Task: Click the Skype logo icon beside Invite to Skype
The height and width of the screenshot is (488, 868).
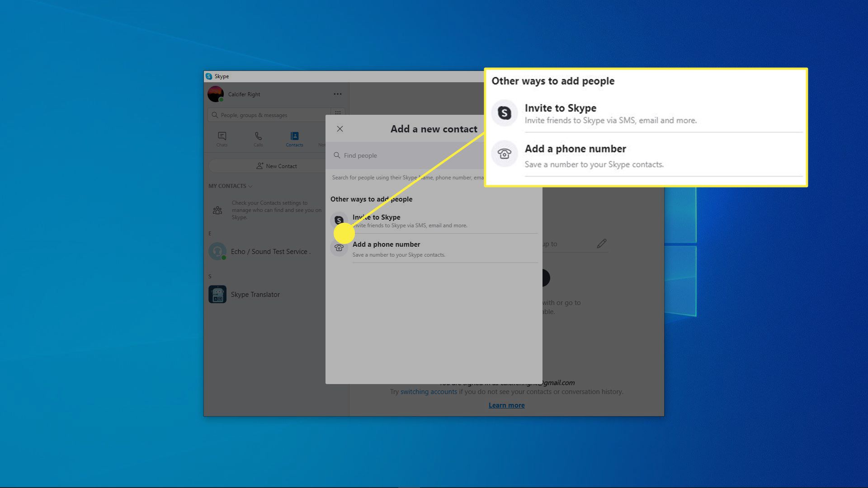Action: tap(339, 221)
